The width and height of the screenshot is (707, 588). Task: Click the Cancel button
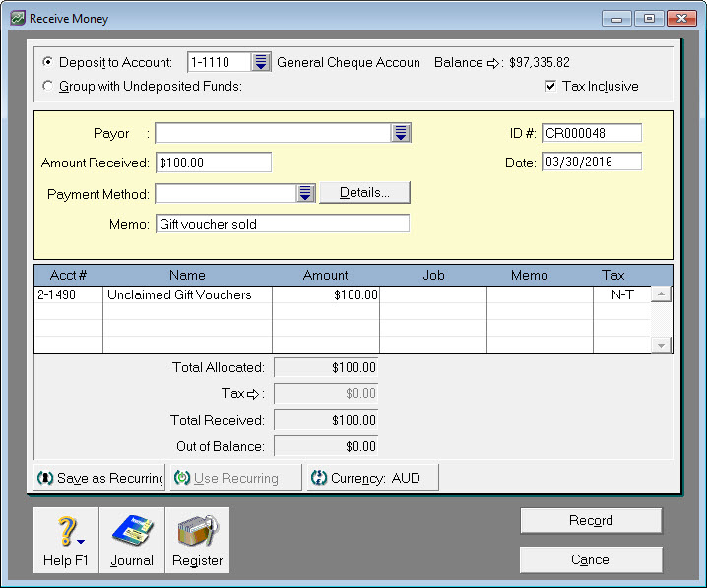(x=591, y=559)
